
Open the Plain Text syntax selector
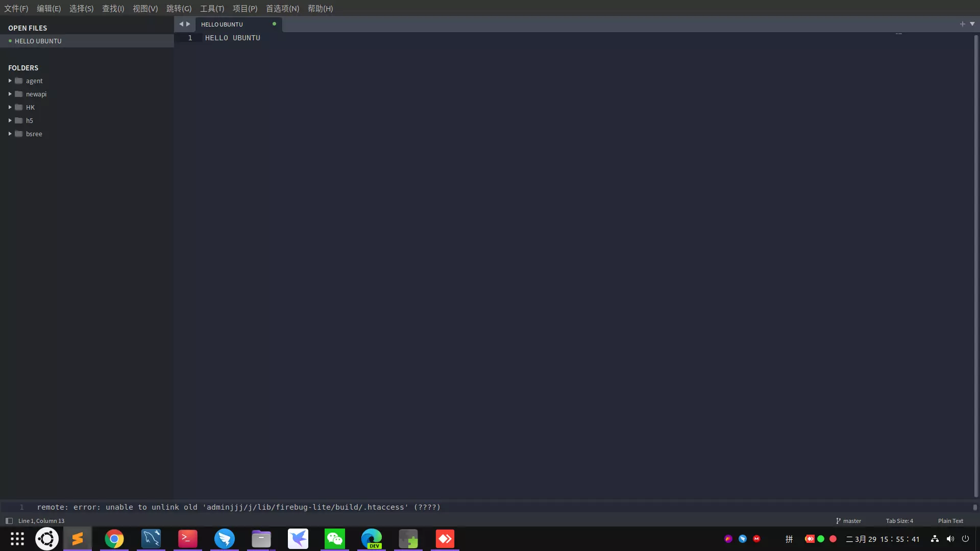[x=950, y=521]
